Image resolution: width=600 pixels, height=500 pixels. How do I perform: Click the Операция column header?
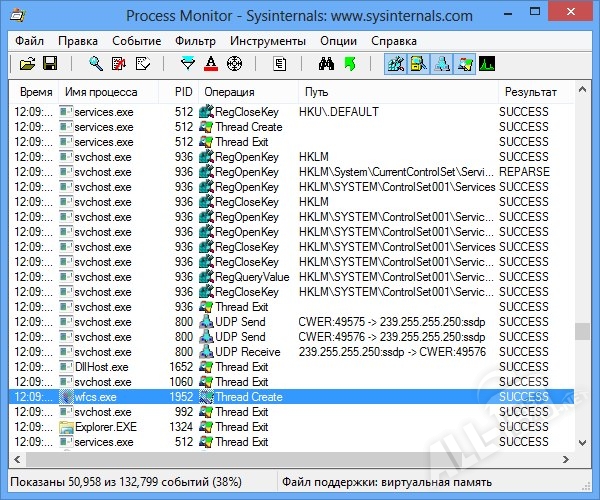(x=229, y=92)
